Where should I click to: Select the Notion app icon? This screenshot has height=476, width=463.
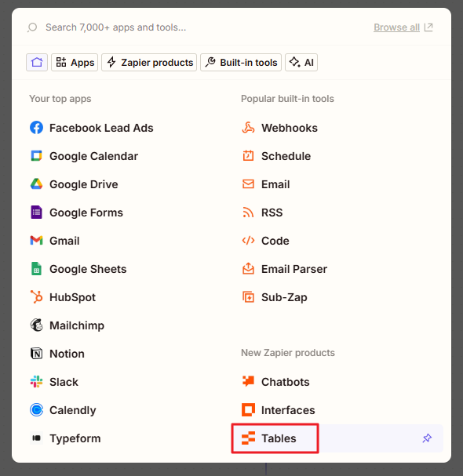click(36, 354)
